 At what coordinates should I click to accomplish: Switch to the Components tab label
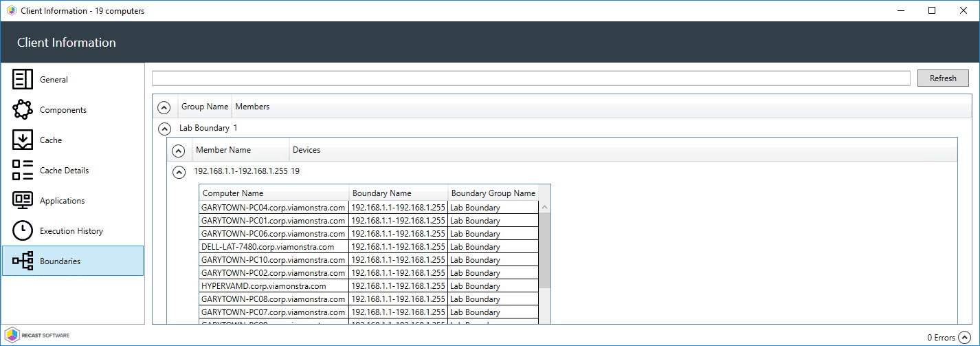63,110
